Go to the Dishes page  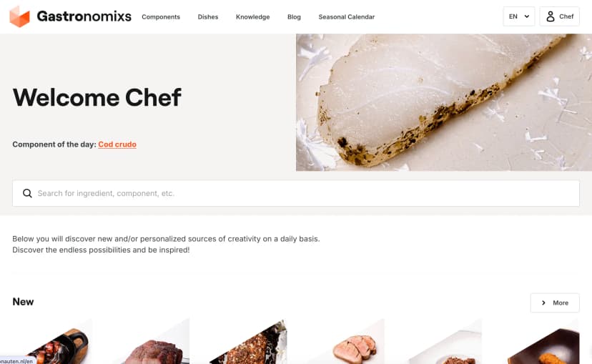pyautogui.click(x=208, y=17)
